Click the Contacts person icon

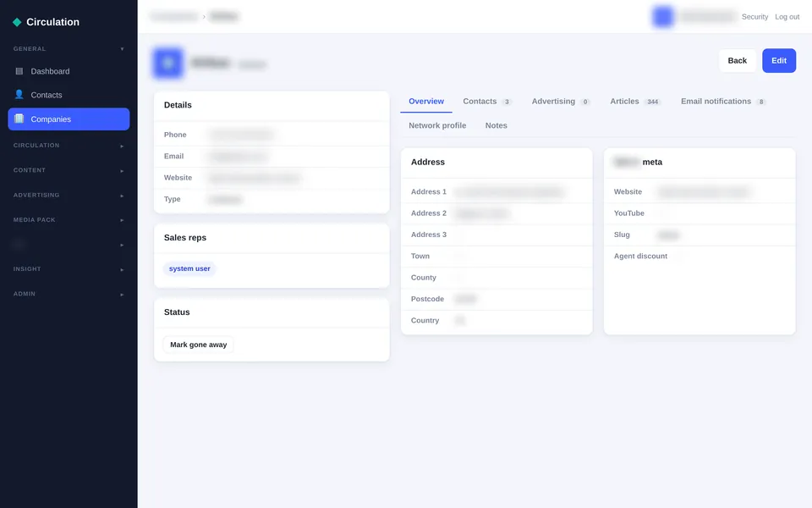click(x=19, y=94)
